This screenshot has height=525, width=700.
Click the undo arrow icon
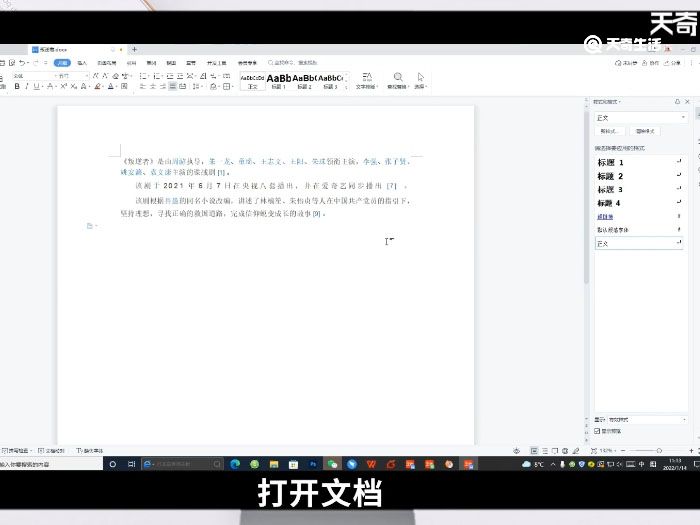22,63
